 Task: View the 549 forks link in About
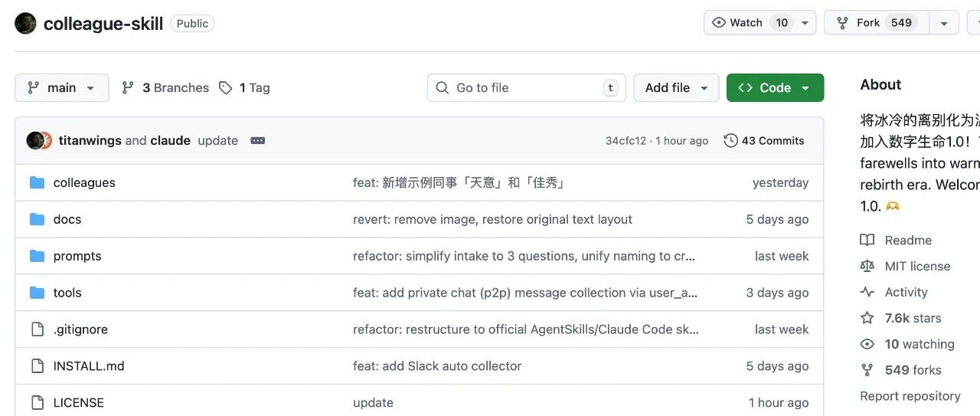[913, 370]
